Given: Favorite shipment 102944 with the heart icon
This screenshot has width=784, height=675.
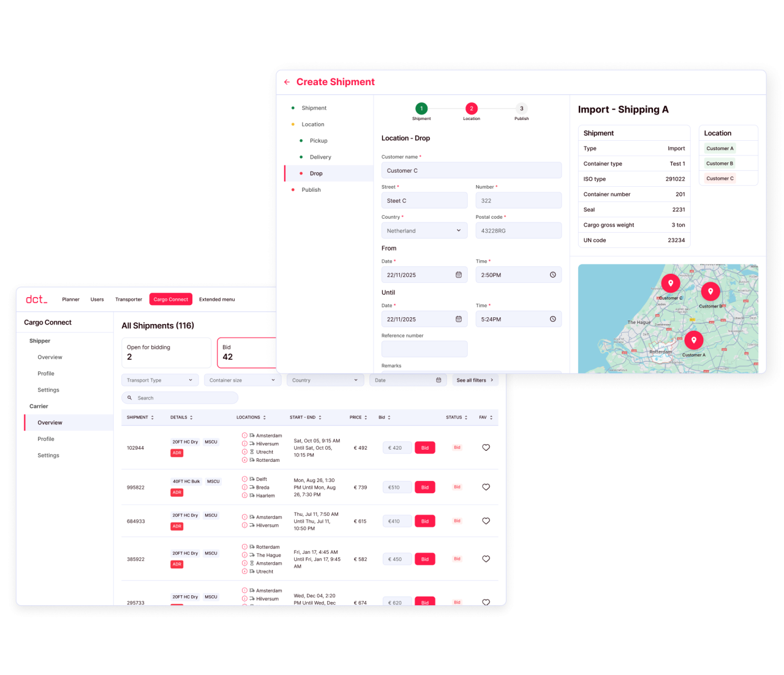Looking at the screenshot, I should pyautogui.click(x=486, y=448).
